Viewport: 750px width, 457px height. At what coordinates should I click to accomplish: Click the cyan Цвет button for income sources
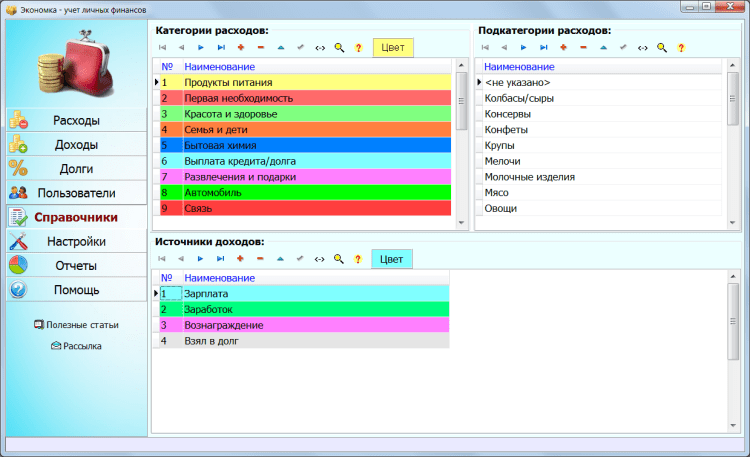[392, 259]
